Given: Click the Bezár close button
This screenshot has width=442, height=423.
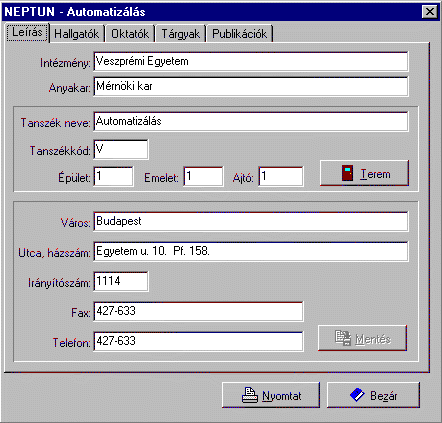Looking at the screenshot, I should click(x=373, y=395).
